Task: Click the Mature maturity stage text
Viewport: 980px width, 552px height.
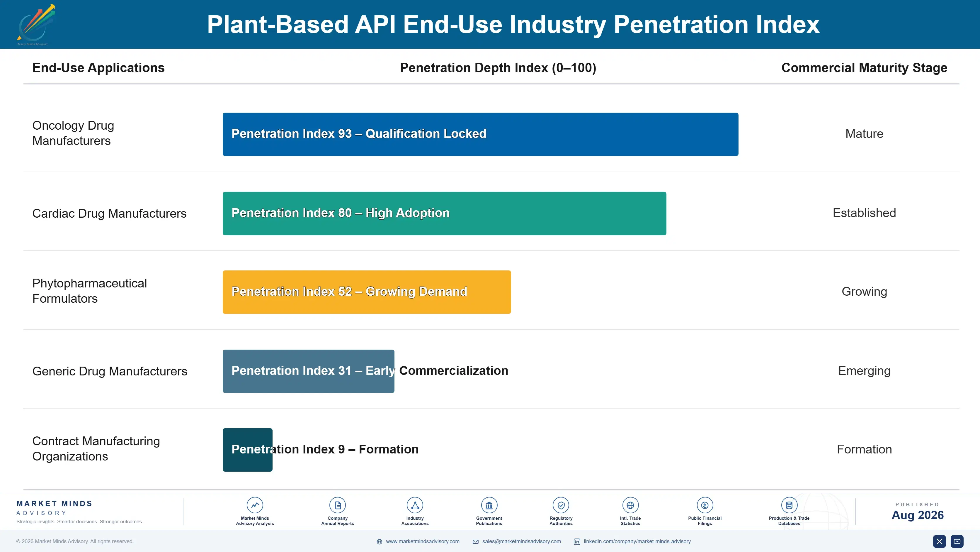Action: coord(864,134)
